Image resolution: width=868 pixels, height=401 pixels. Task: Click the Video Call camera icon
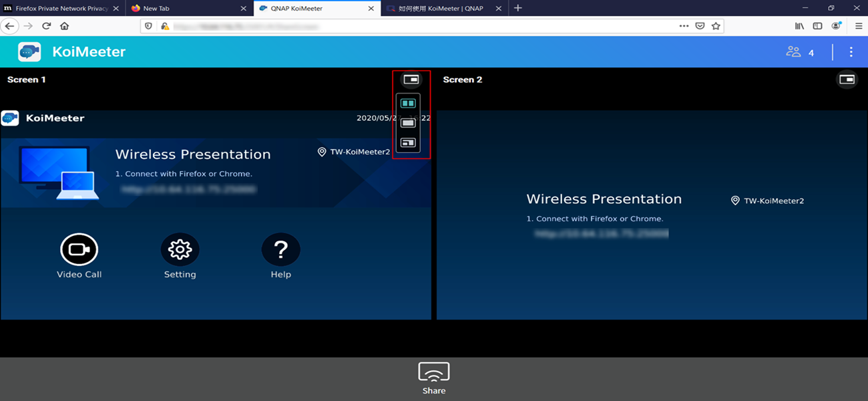coord(79,250)
